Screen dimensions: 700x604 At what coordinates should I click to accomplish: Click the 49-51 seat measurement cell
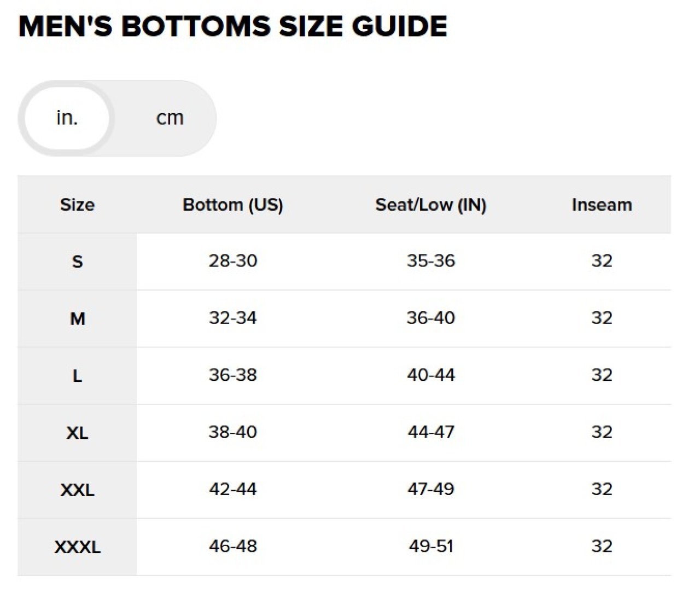[x=430, y=546]
